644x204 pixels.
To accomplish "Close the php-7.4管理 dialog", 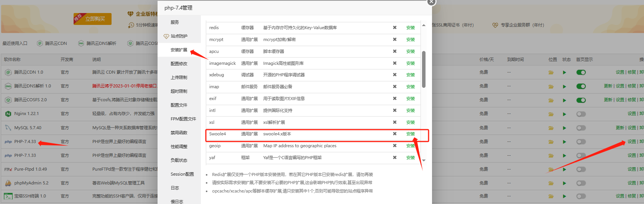I will [432, 2].
